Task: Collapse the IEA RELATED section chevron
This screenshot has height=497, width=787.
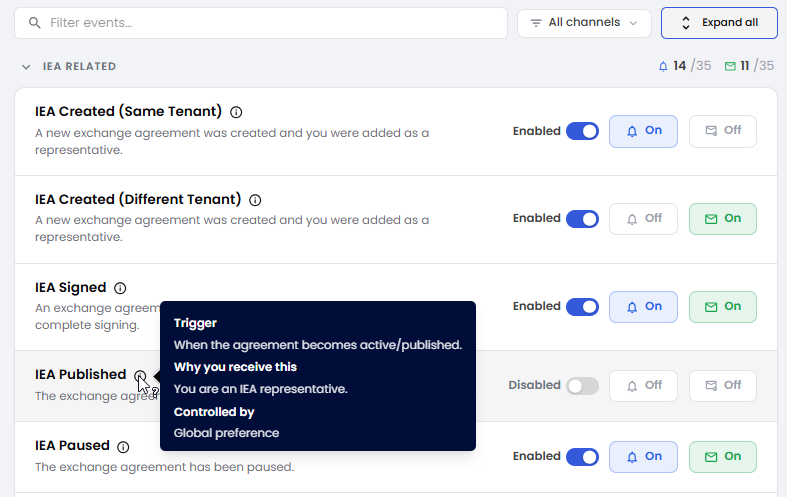Action: pos(26,67)
